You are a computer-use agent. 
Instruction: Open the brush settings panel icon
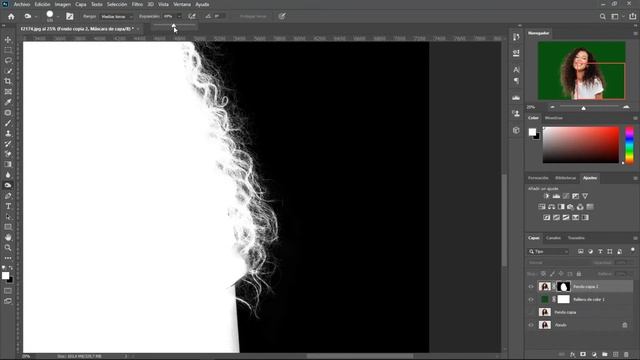70,16
